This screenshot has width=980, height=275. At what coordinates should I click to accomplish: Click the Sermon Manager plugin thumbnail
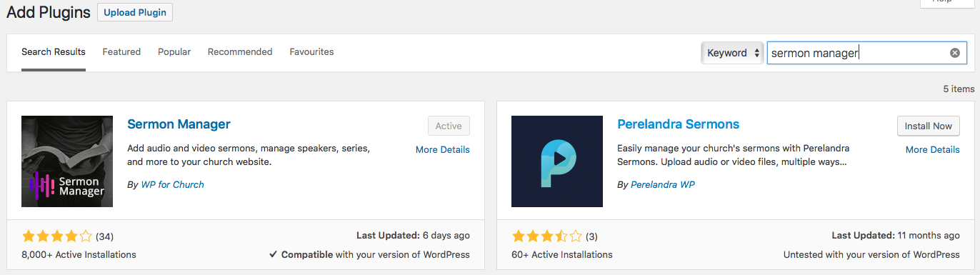point(67,161)
